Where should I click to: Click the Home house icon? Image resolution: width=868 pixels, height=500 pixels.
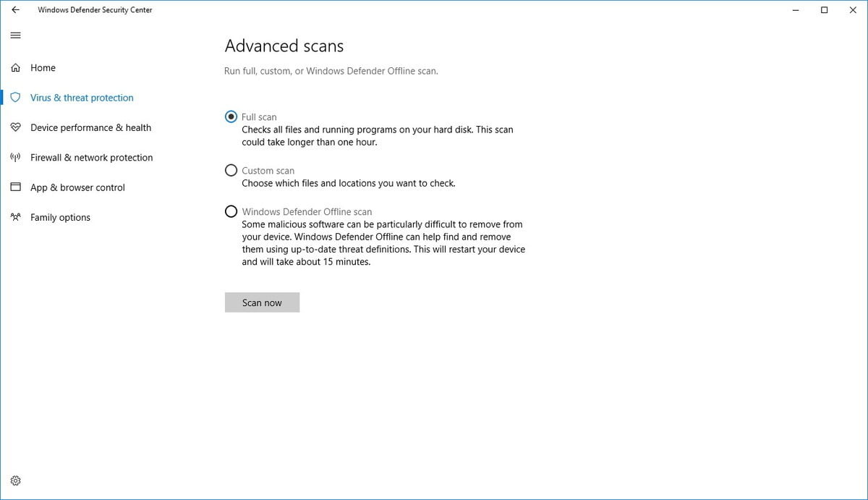pyautogui.click(x=15, y=68)
